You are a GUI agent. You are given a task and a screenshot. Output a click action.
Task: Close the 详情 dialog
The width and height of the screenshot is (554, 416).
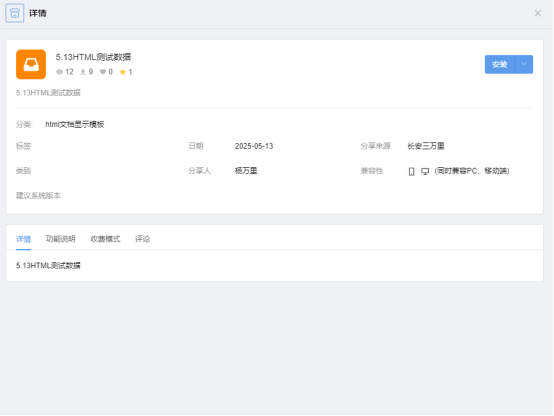click(538, 13)
